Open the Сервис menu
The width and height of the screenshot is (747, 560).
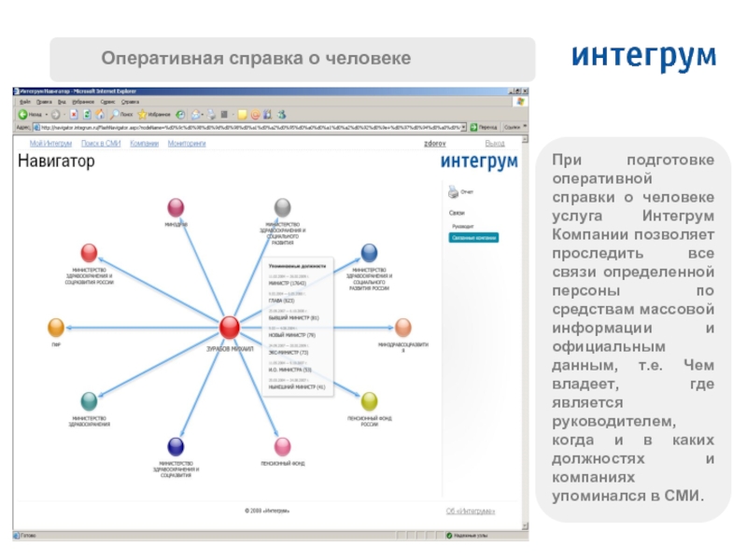pyautogui.click(x=107, y=102)
